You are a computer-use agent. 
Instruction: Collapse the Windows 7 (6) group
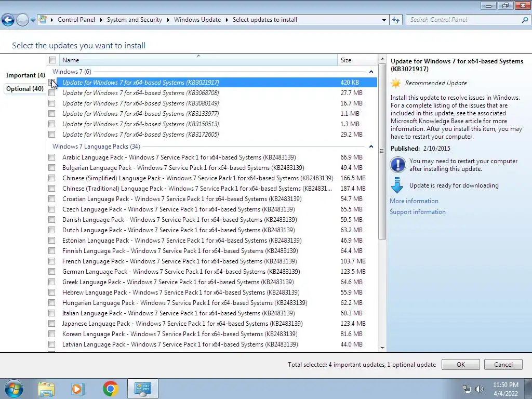[371, 72]
